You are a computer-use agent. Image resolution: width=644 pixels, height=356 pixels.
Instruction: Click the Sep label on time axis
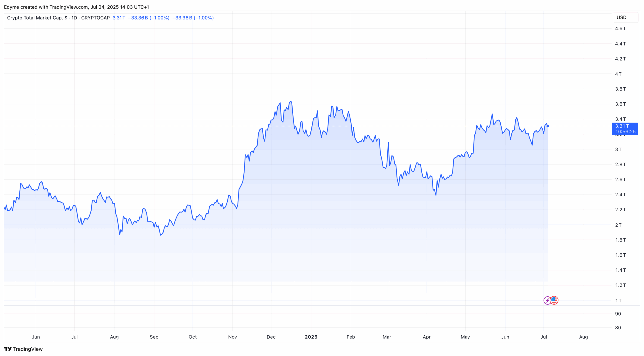click(x=154, y=337)
